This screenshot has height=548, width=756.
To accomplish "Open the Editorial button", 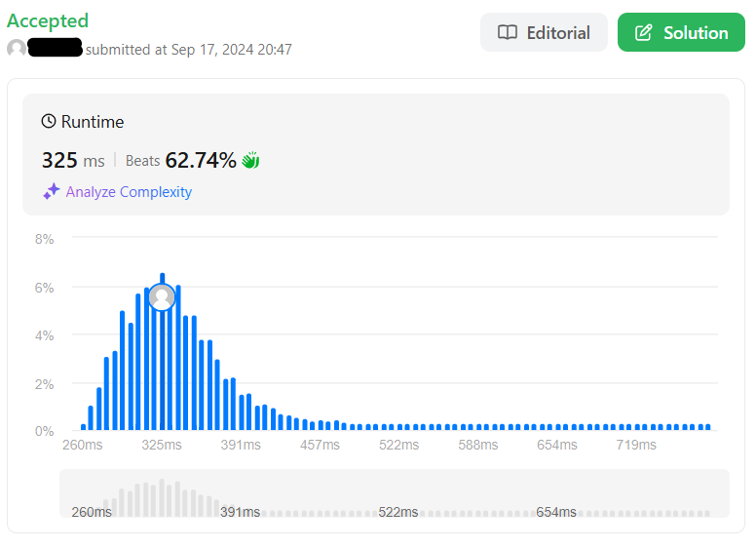I will (544, 32).
